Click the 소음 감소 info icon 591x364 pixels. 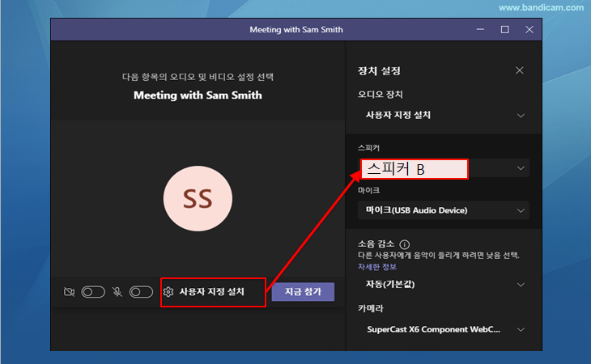(405, 244)
